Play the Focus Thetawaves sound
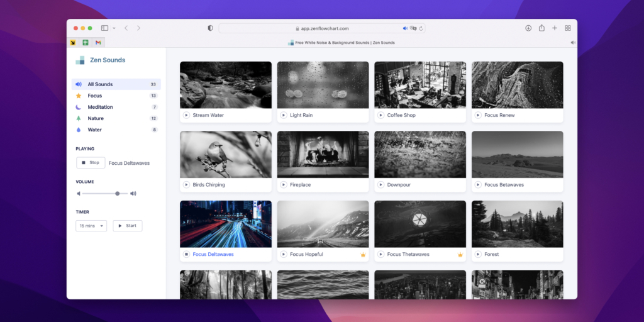 380,254
